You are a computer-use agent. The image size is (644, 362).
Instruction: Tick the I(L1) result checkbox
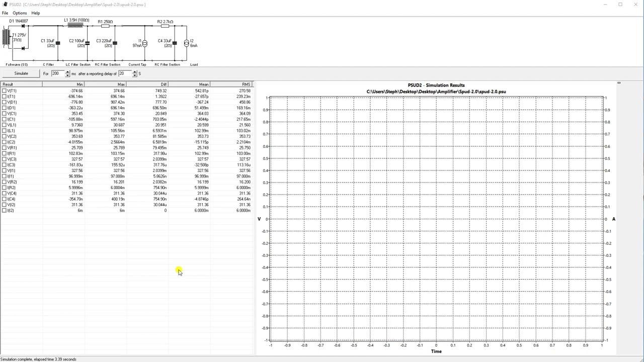[5, 131]
